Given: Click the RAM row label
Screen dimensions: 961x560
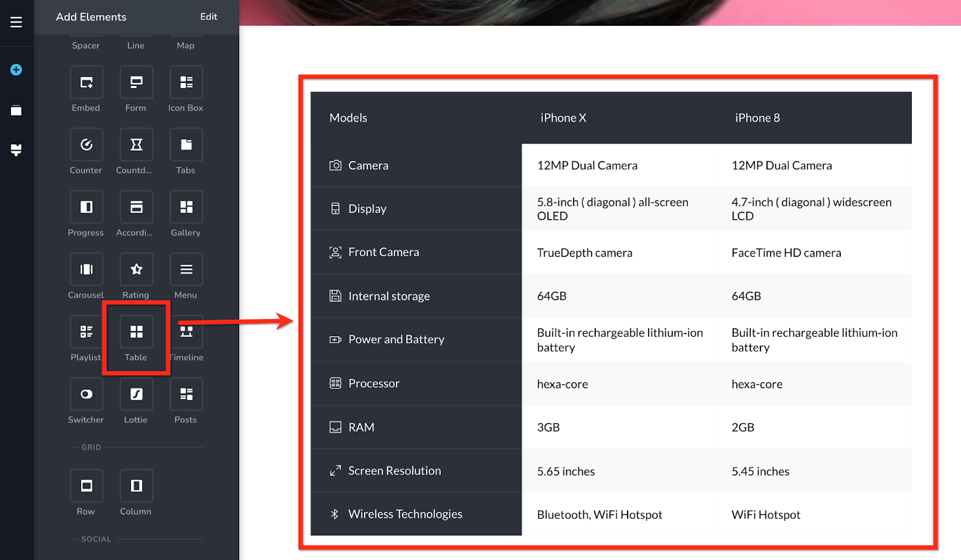Looking at the screenshot, I should [x=362, y=427].
